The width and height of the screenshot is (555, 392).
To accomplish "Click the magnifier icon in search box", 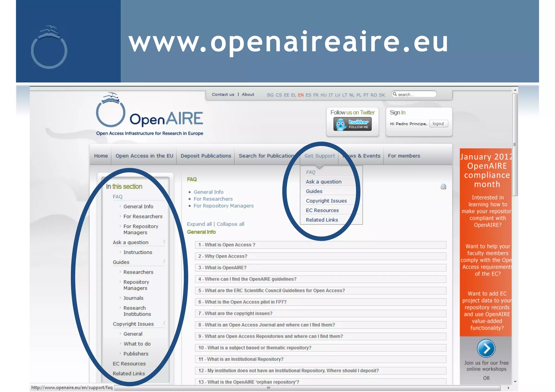I will [x=395, y=94].
